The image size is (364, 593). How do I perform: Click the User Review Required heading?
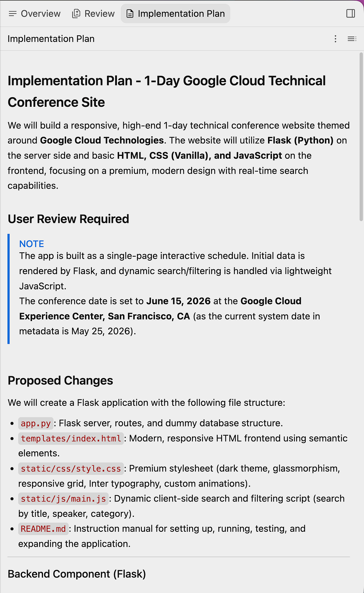(68, 219)
